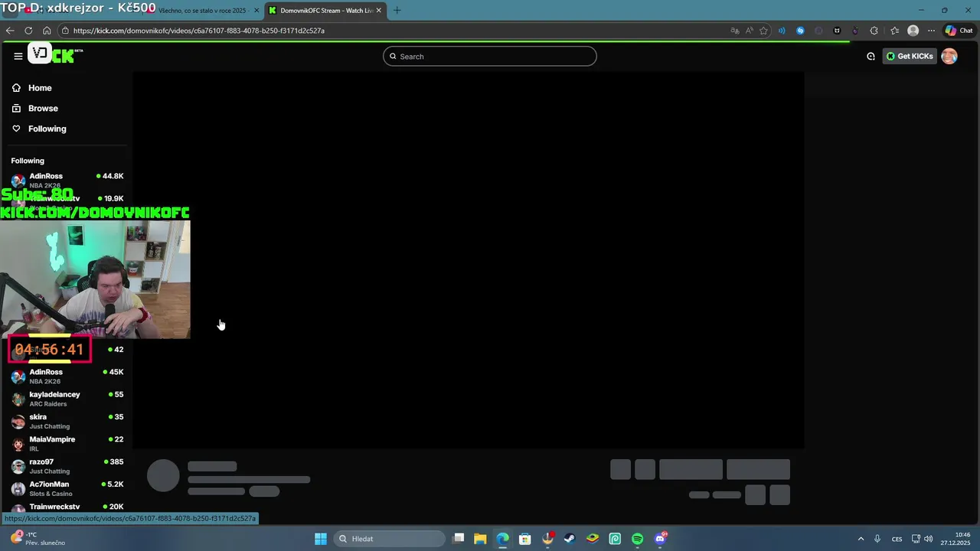This screenshot has height=551, width=980.
Task: Switch to the 'Všechno, co se stalo v roce 2025' tab
Action: tap(201, 10)
